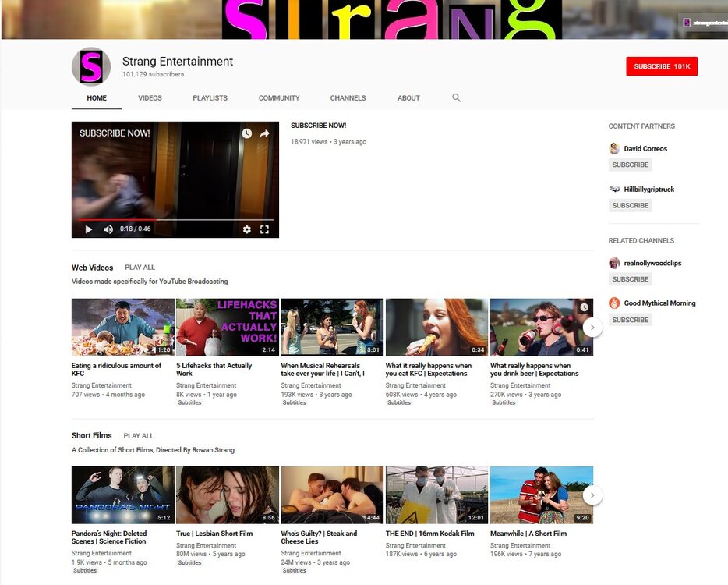Open True Lesbian Short Film thumbnail
The width and height of the screenshot is (728, 585).
(228, 495)
